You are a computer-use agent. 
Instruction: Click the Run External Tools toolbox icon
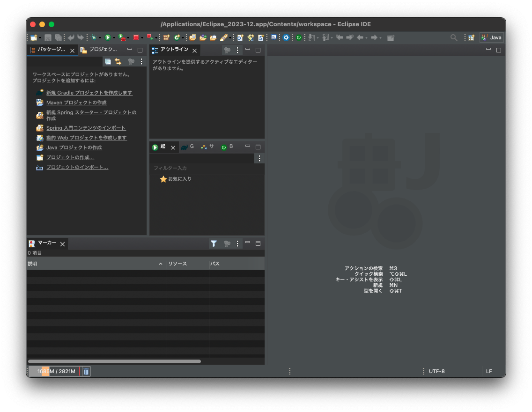(x=121, y=37)
